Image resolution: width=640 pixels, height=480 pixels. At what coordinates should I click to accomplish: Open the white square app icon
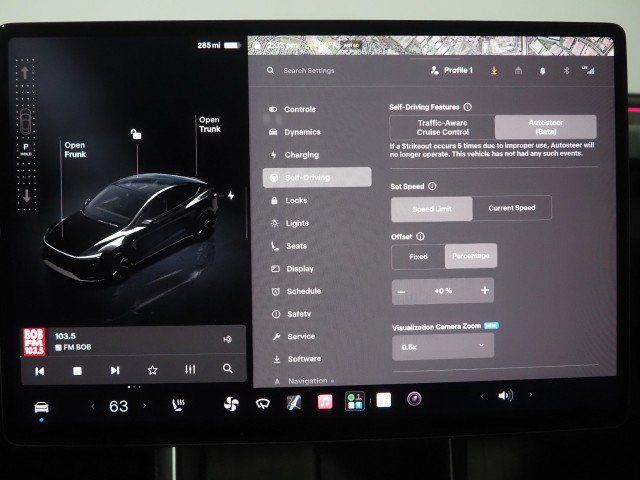coord(384,400)
